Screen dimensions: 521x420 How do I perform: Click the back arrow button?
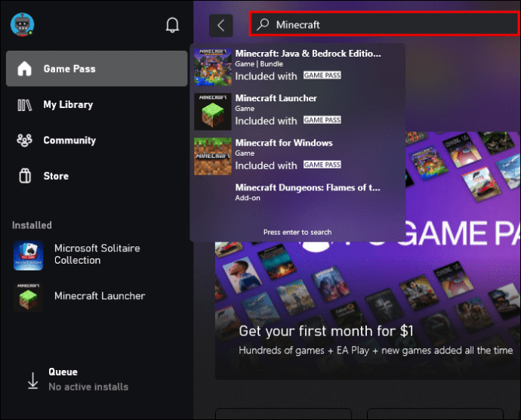pyautogui.click(x=221, y=25)
